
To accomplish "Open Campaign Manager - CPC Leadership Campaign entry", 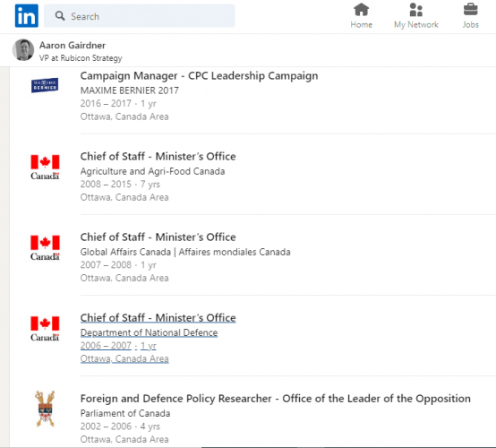I will [x=200, y=76].
